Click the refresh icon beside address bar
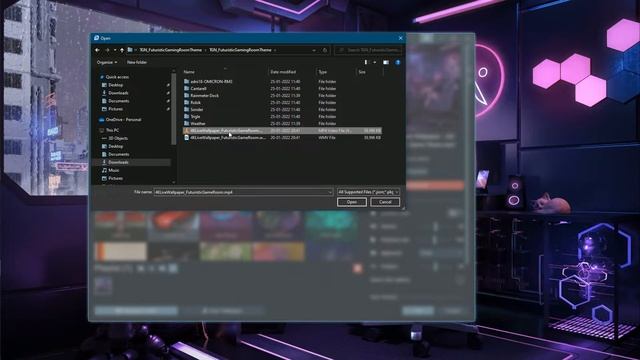 [x=325, y=50]
